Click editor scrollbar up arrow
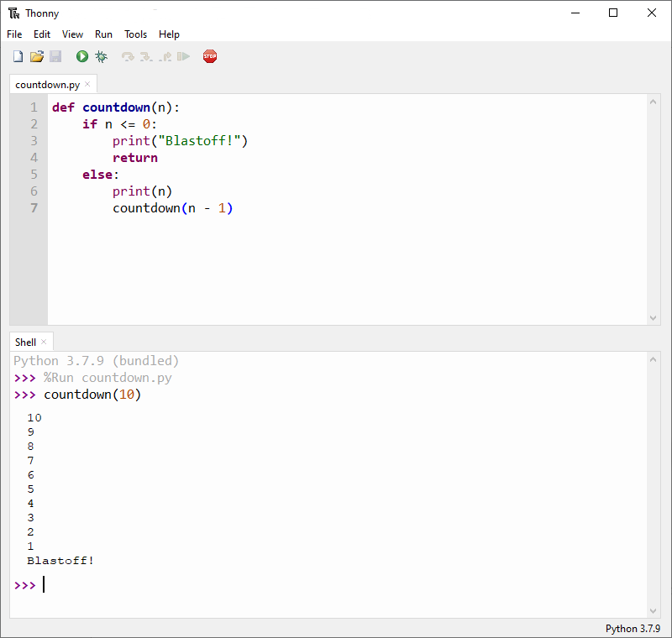 [x=654, y=102]
